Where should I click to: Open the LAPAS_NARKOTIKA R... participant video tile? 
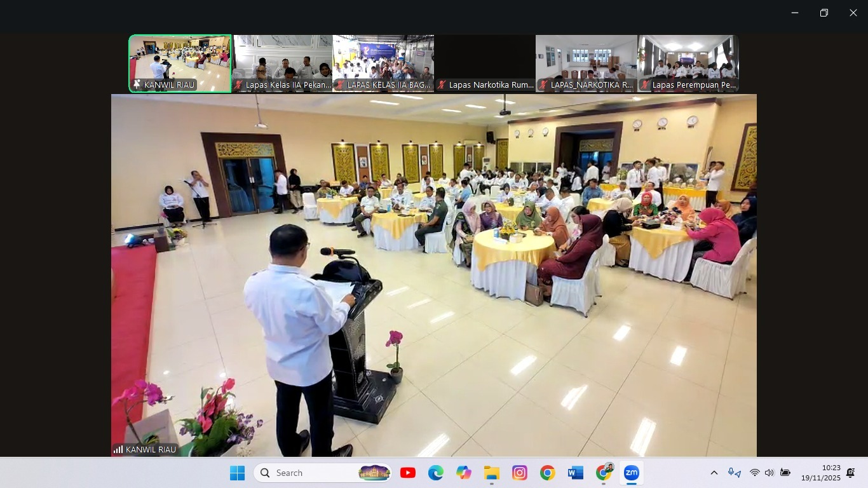click(587, 64)
